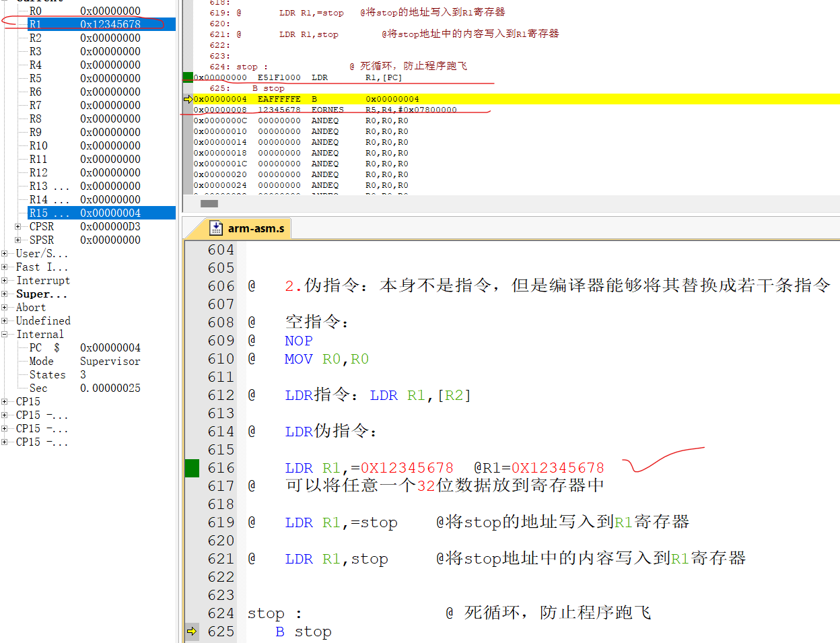This screenshot has height=643, width=840.
Task: Click the R15 value 0x00000004
Action: 110,213
